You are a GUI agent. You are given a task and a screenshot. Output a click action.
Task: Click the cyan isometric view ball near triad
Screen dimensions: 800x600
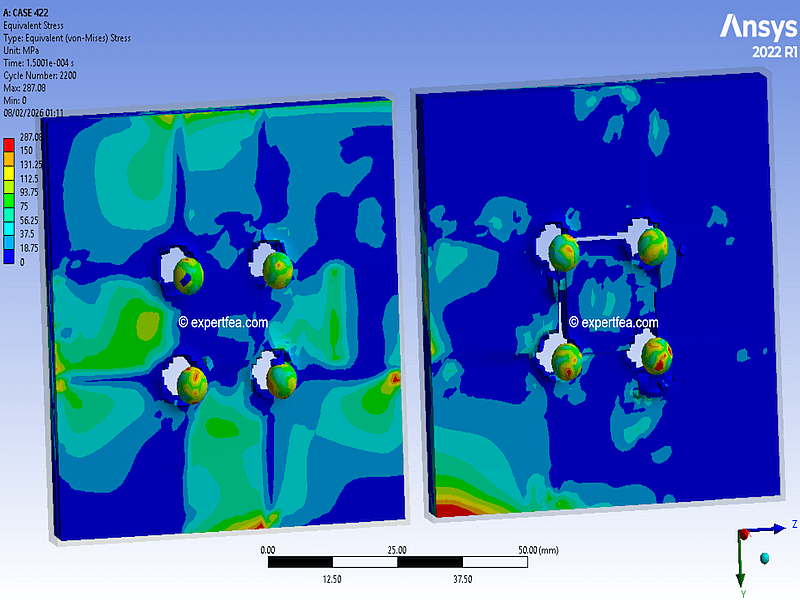(765, 557)
